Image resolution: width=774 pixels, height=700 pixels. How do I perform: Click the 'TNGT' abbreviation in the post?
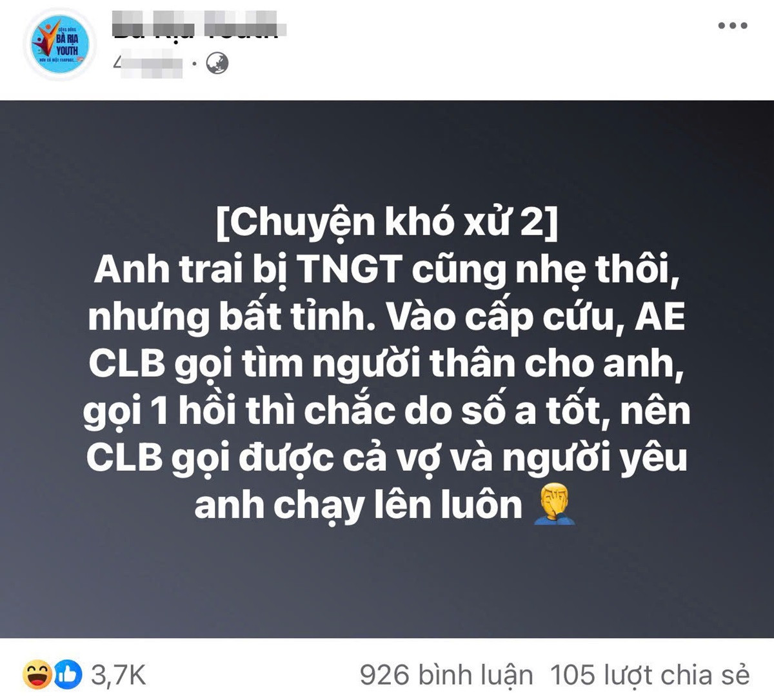[349, 270]
